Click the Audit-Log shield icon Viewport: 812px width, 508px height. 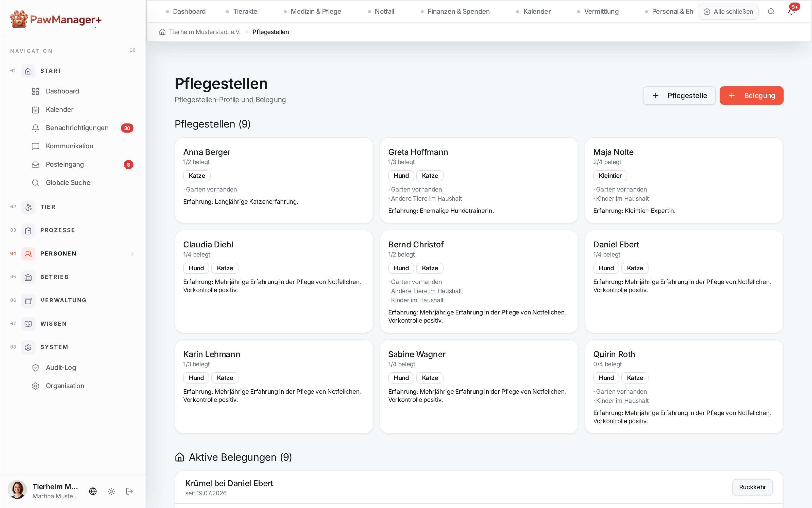pos(36,368)
